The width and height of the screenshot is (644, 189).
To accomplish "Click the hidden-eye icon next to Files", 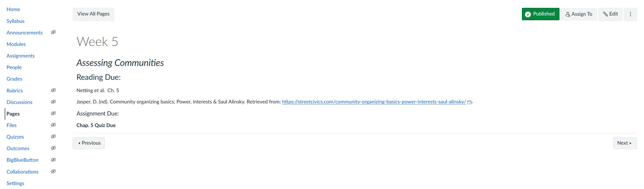I will click(x=53, y=125).
